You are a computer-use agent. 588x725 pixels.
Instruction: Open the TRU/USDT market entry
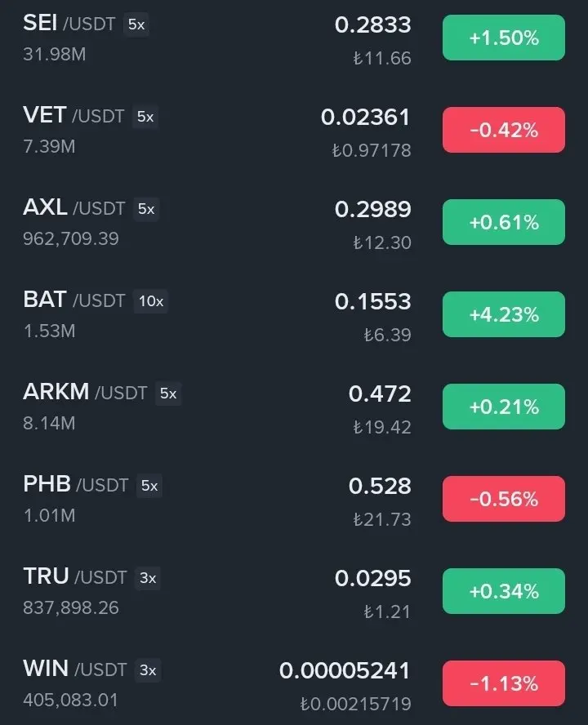pos(294,591)
